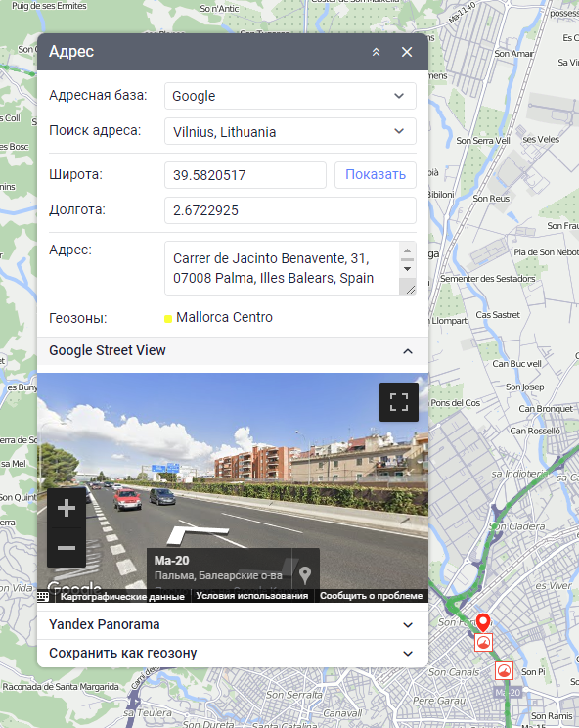This screenshot has width=579, height=728.
Task: Collapse the Address panel with double-chevron icon
Action: click(376, 52)
